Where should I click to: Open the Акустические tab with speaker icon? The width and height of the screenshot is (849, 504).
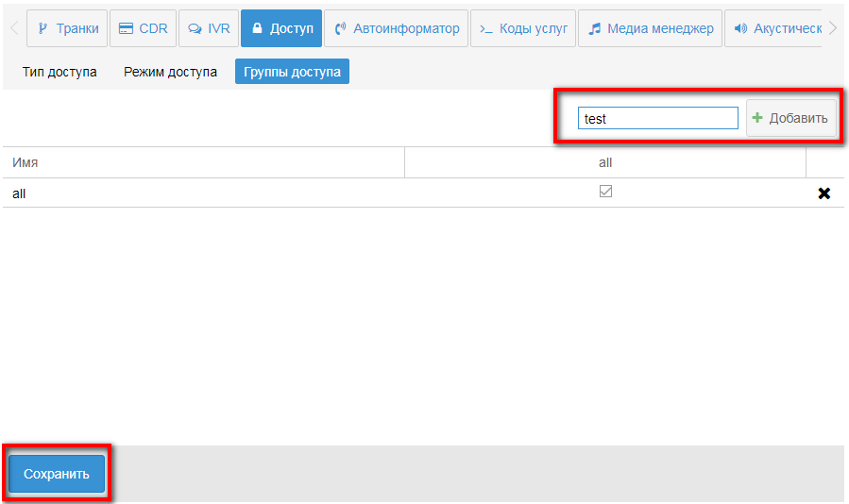coord(776,28)
